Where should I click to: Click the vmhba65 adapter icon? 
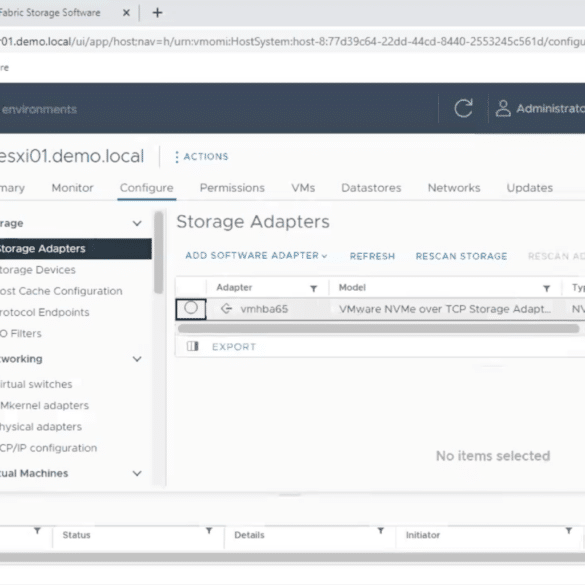coord(226,309)
